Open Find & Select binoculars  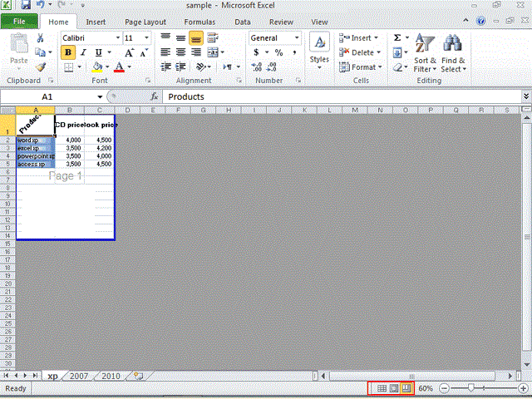click(x=452, y=53)
